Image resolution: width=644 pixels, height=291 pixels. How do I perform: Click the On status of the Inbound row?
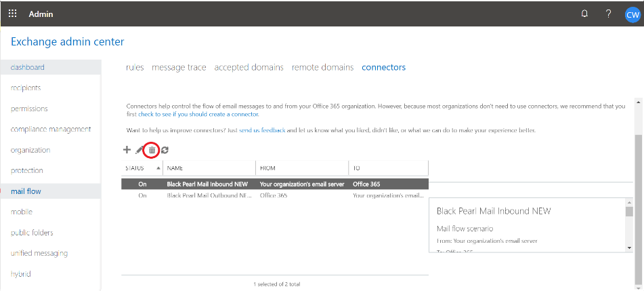coord(142,184)
